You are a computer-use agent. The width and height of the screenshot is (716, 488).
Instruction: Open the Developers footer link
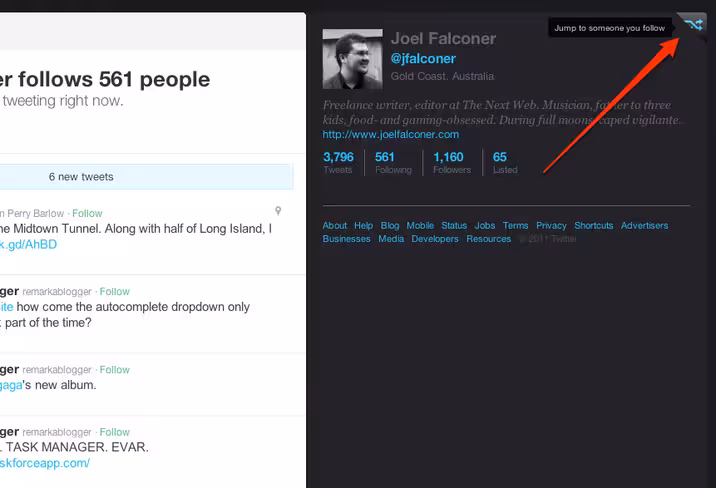click(435, 239)
